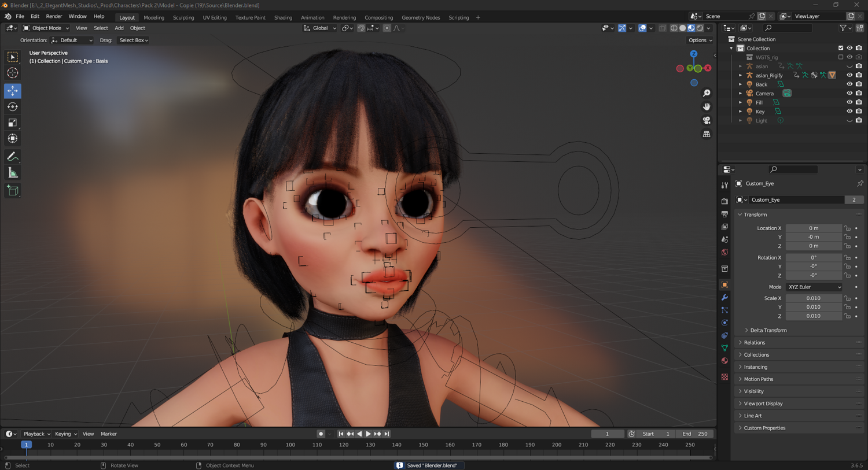Jump to the timeline end frame

387,434
